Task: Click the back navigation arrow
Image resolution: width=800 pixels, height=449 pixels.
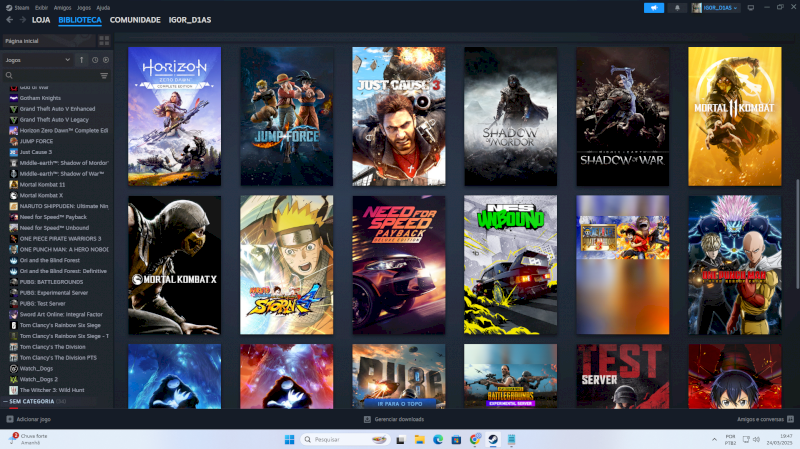Action: (x=10, y=19)
